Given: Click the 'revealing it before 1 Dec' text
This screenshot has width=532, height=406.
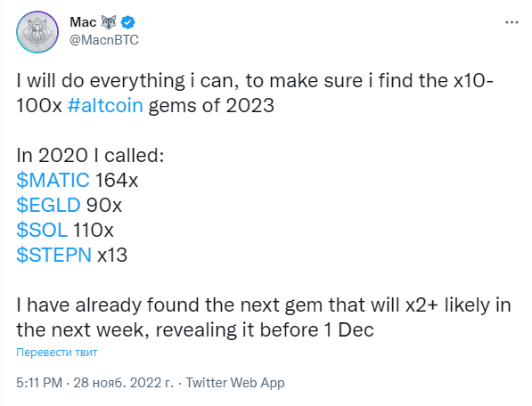Looking at the screenshot, I should tap(265, 329).
